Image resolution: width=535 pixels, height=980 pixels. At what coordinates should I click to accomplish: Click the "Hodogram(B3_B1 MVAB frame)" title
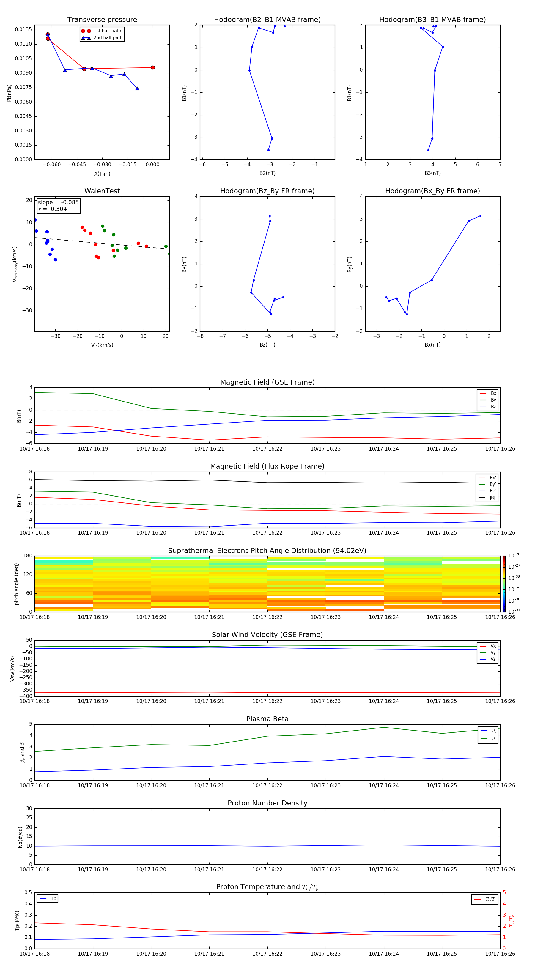[x=432, y=20]
